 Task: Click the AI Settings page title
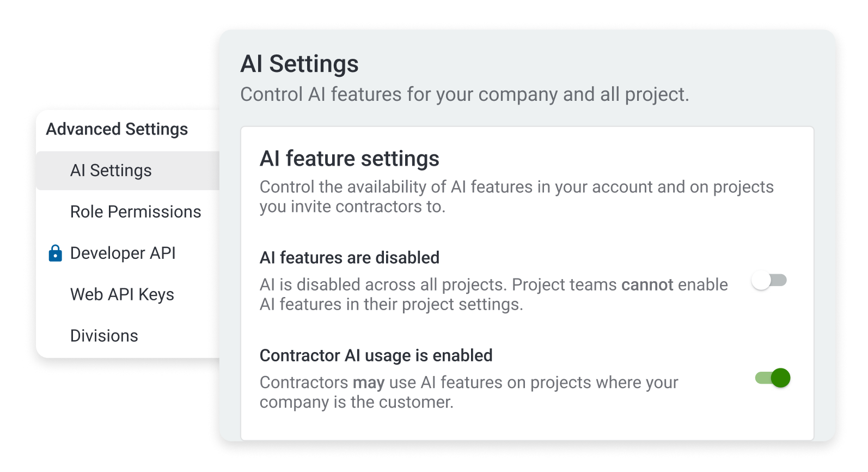tap(299, 64)
